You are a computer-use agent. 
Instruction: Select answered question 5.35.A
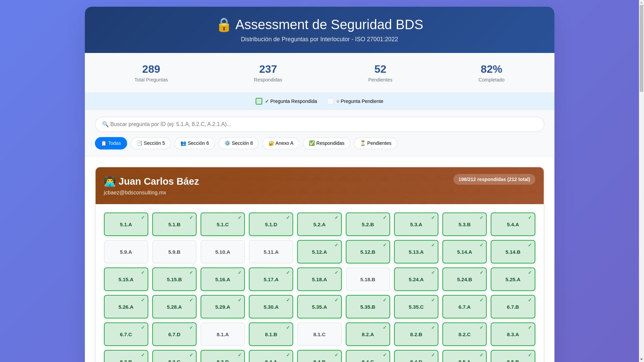click(x=319, y=307)
